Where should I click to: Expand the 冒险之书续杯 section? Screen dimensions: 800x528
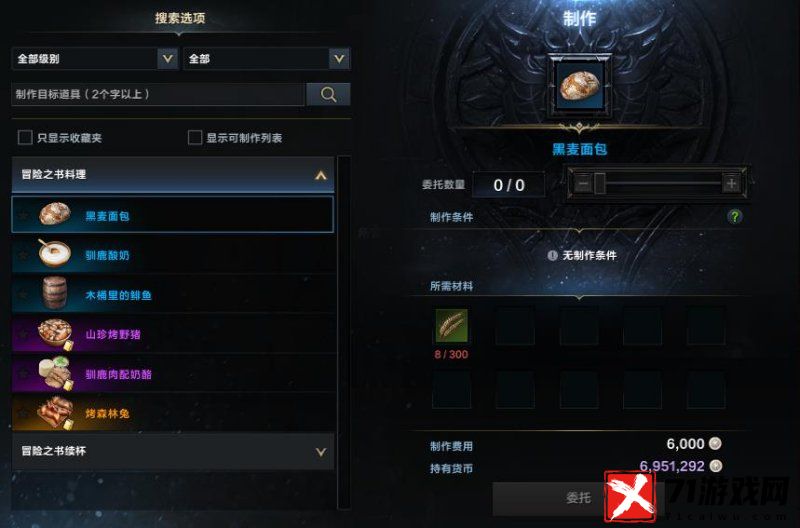coord(173,451)
